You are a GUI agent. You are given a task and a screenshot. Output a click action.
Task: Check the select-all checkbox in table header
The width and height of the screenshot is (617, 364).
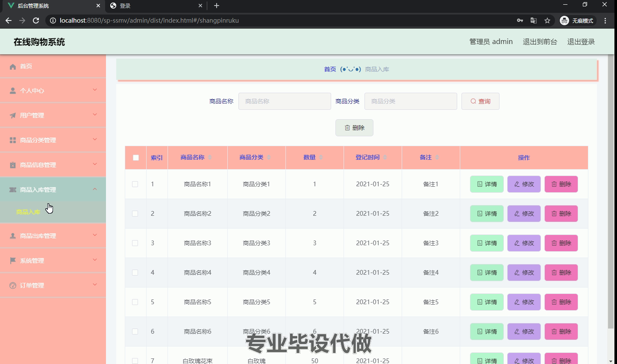[136, 158]
